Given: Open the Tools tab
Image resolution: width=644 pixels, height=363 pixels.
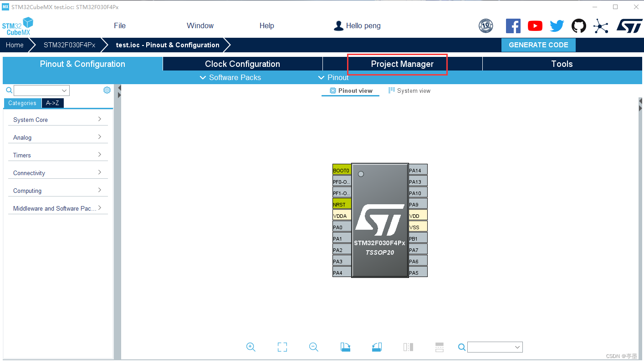Looking at the screenshot, I should (562, 64).
